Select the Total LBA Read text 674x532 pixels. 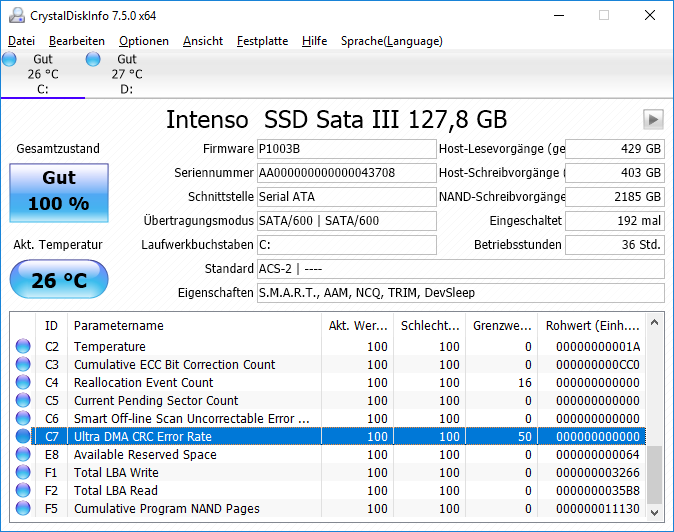116,491
